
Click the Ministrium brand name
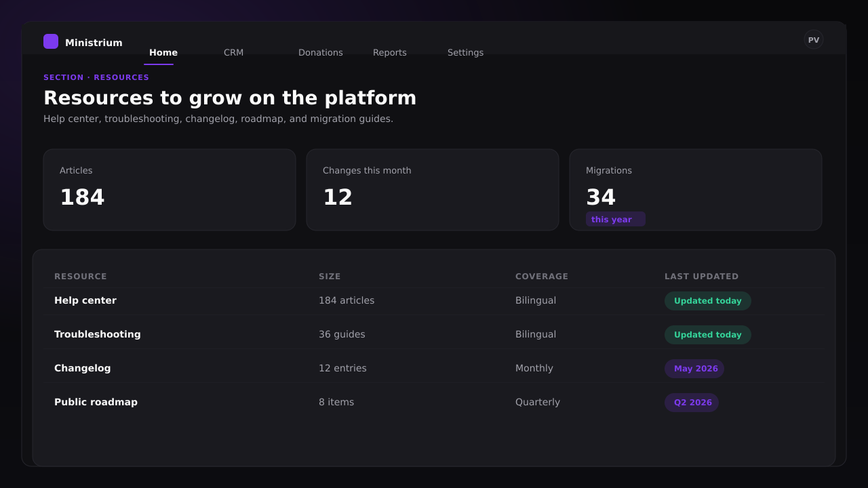tap(94, 43)
